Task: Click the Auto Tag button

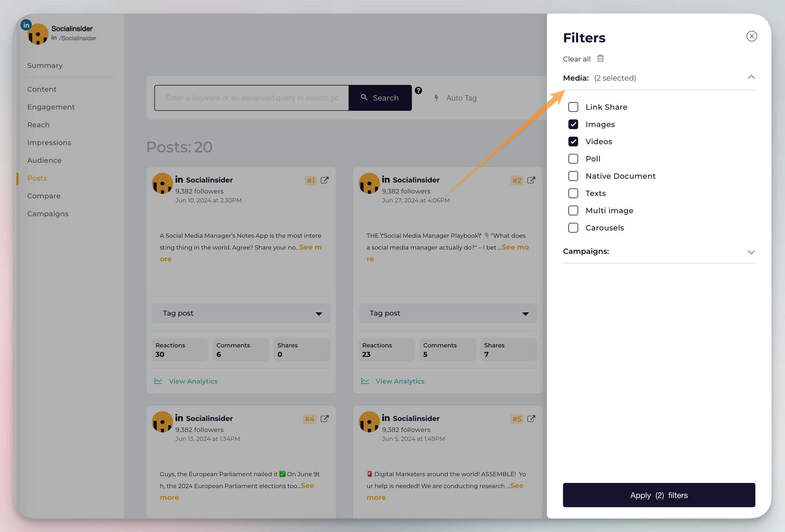Action: [455, 98]
